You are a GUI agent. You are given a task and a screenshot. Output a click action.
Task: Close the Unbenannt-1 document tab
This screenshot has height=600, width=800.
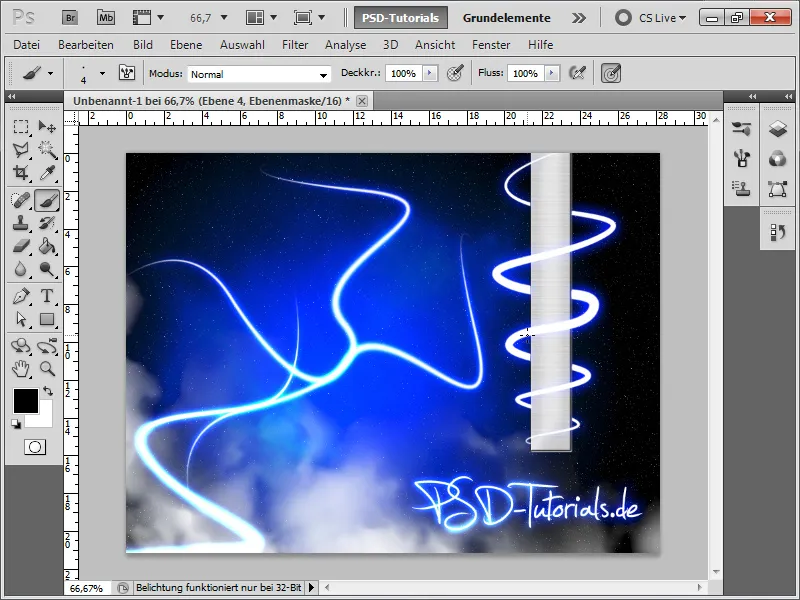click(x=362, y=101)
